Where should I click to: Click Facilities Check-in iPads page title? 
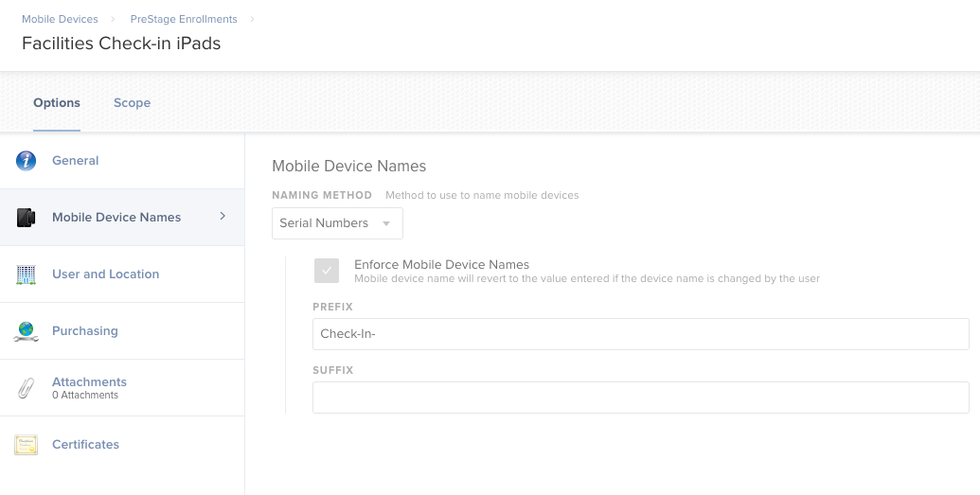[121, 44]
